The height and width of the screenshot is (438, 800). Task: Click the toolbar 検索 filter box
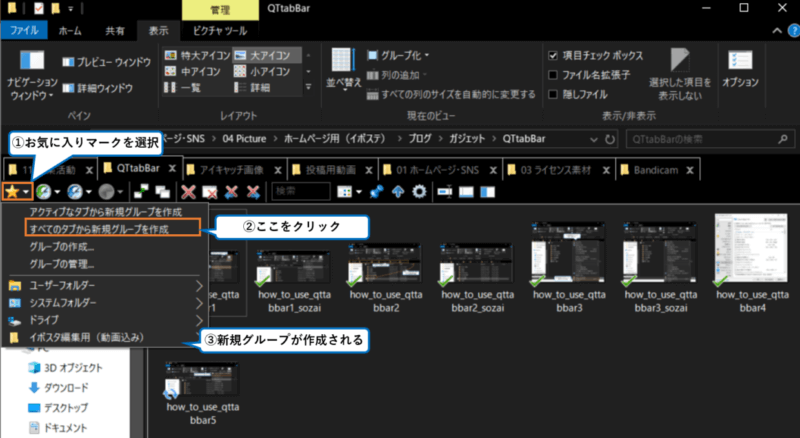click(x=301, y=192)
